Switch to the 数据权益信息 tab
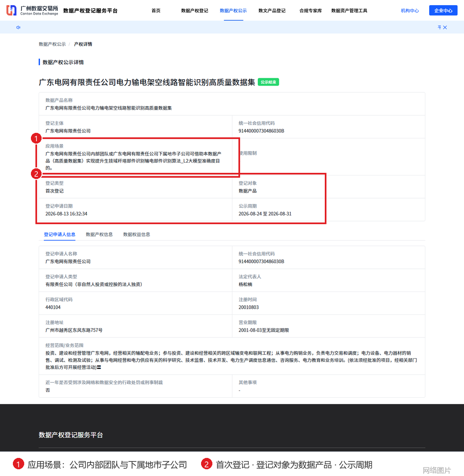Viewport: 464px width, 476px height. [x=137, y=234]
